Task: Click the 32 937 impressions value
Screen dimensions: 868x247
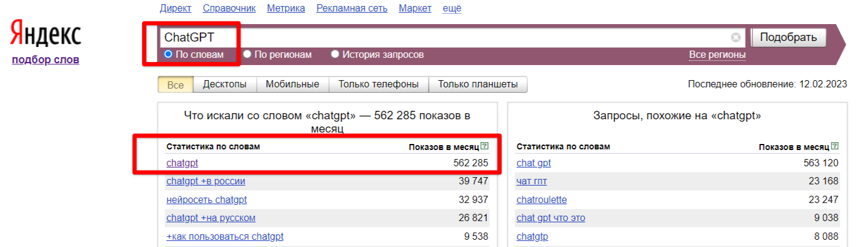Action: tap(473, 199)
